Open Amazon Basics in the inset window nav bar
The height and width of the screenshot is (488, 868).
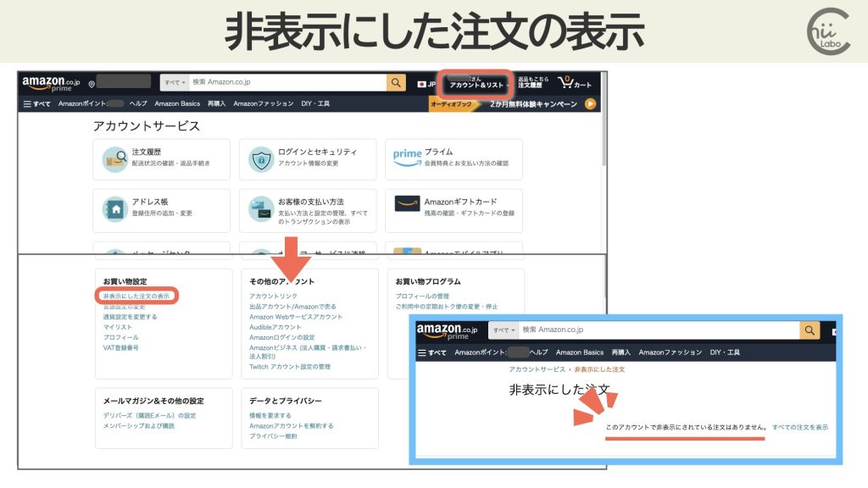[x=580, y=352]
